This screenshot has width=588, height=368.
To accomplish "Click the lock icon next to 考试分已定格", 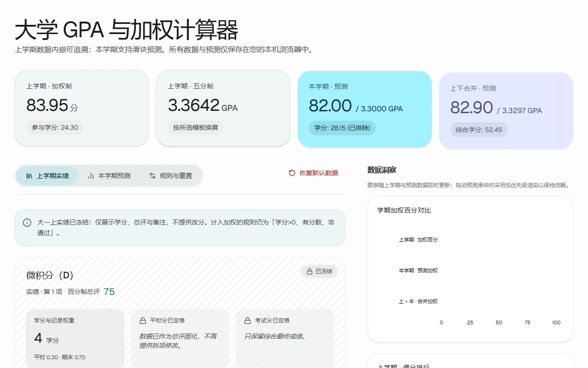I will pos(247,320).
